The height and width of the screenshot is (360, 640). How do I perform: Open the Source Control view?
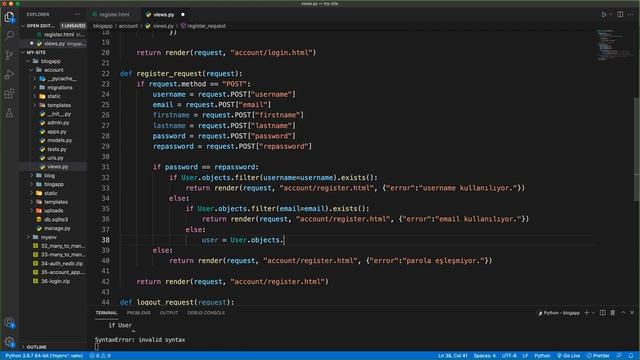coord(9,55)
